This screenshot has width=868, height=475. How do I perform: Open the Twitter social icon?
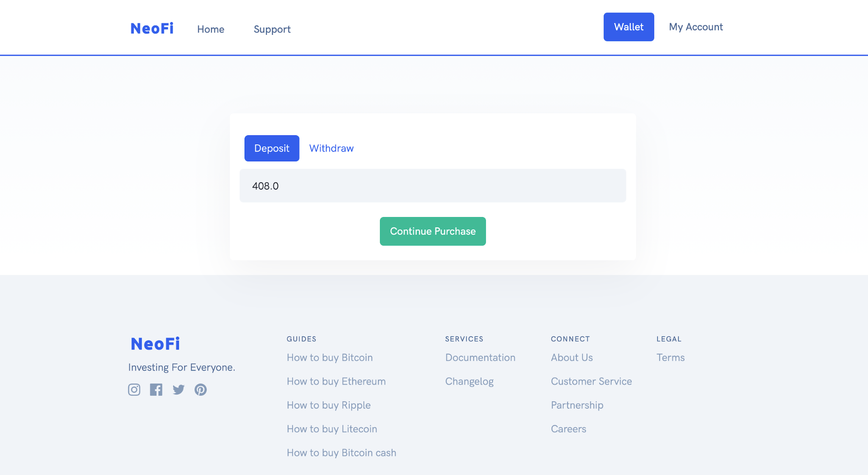178,389
